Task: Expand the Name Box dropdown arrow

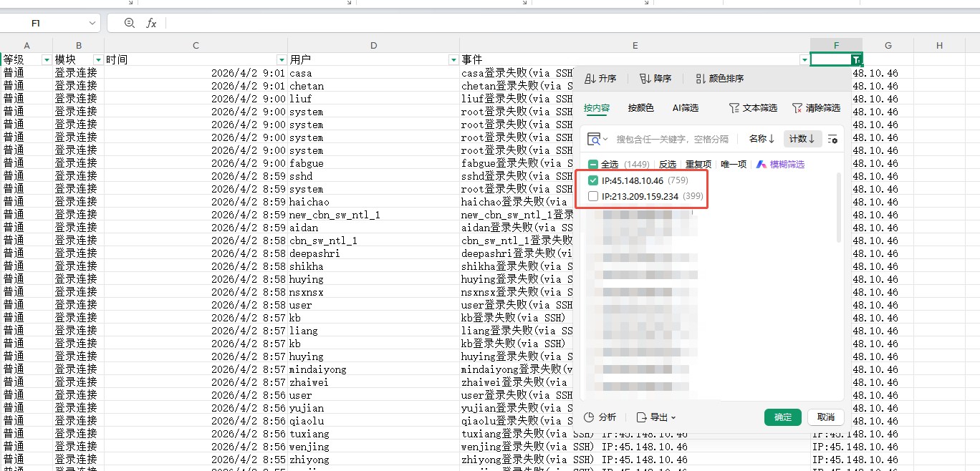Action: point(92,23)
